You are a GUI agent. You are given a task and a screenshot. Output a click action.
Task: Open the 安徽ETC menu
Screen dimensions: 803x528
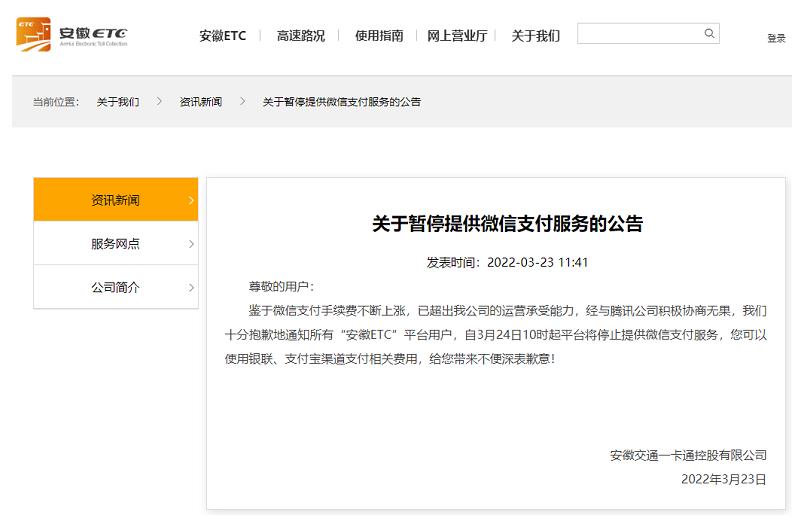click(222, 36)
